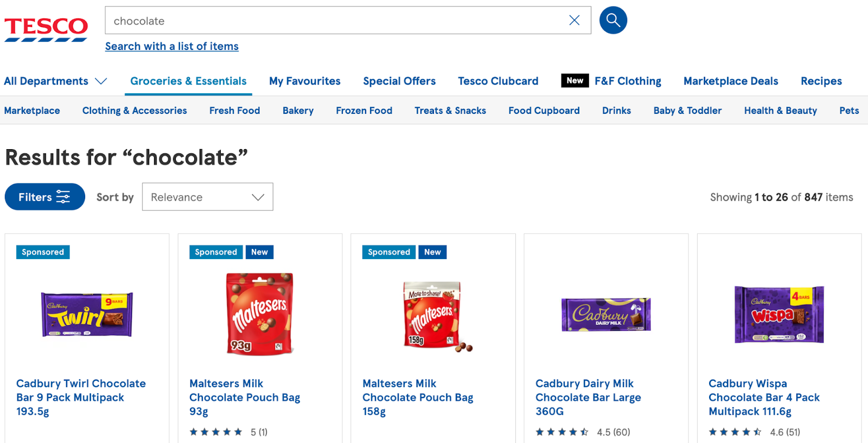Select the Groceries & Essentials tab

coord(188,81)
